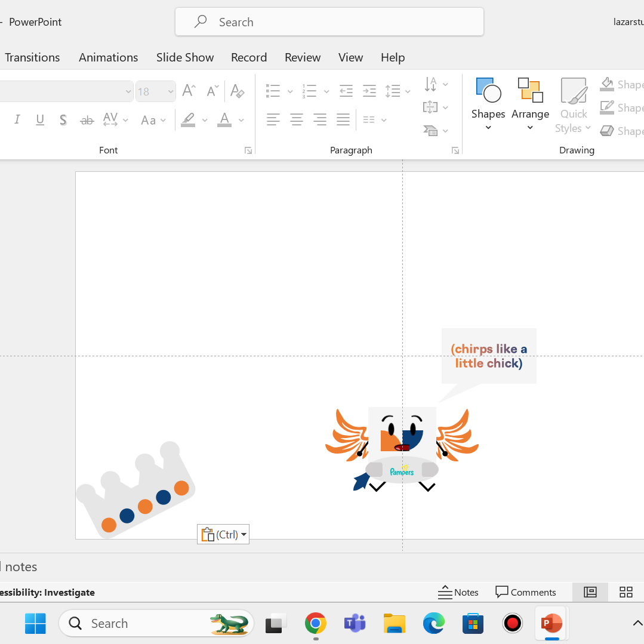The width and height of the screenshot is (644, 644).
Task: Click the Notes button in status bar
Action: 458,592
